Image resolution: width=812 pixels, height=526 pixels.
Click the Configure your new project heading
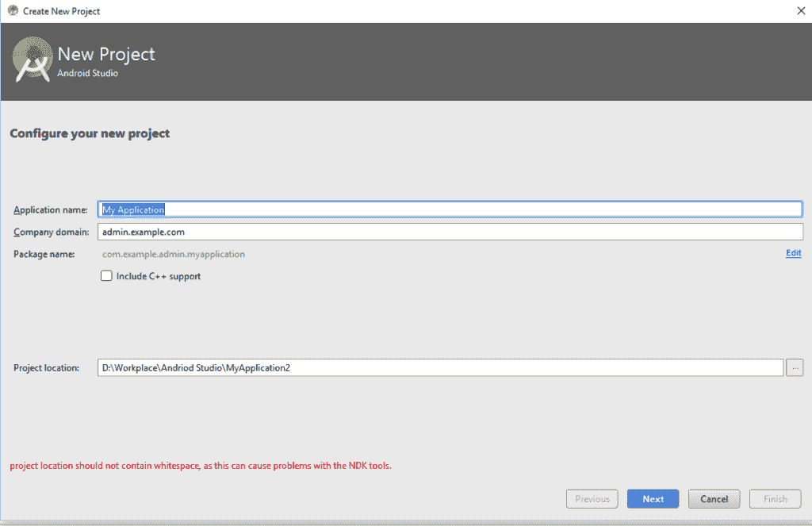tap(90, 133)
